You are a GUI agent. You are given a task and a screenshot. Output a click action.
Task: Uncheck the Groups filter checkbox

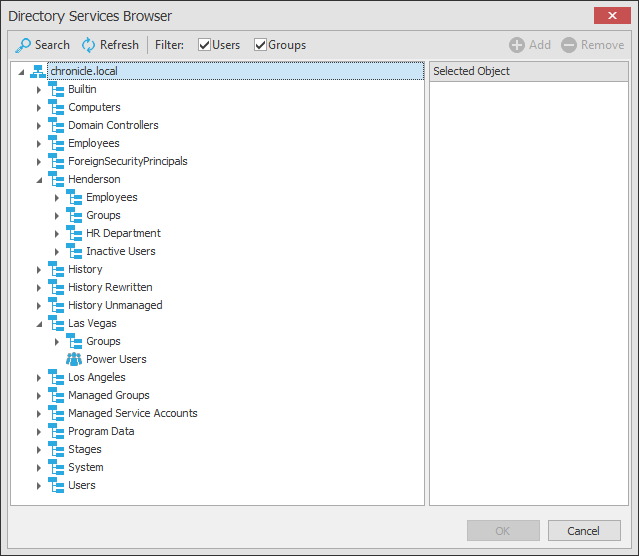(x=260, y=45)
